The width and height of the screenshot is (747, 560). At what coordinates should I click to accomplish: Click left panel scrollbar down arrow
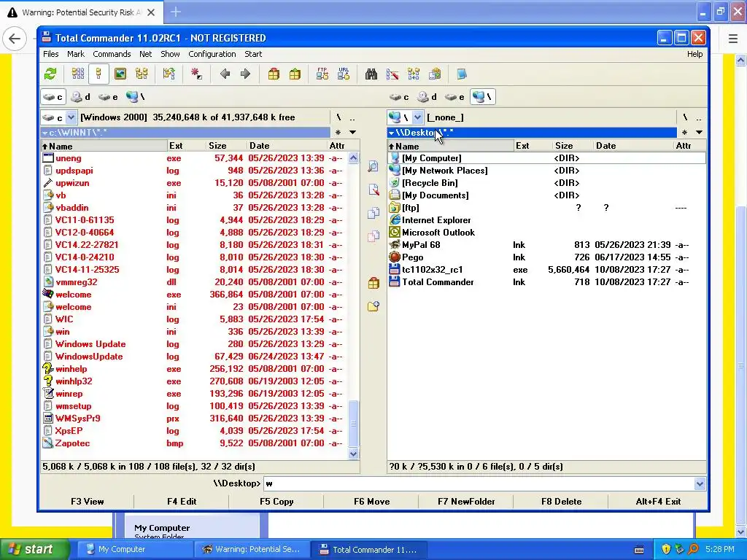[353, 454]
